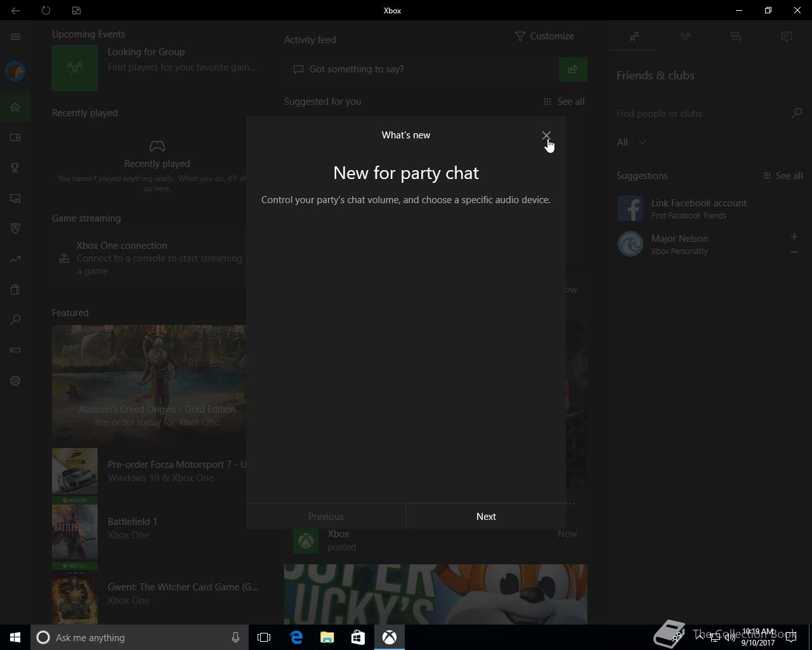
Task: Open Looking for Group tile
Action: pos(155,67)
